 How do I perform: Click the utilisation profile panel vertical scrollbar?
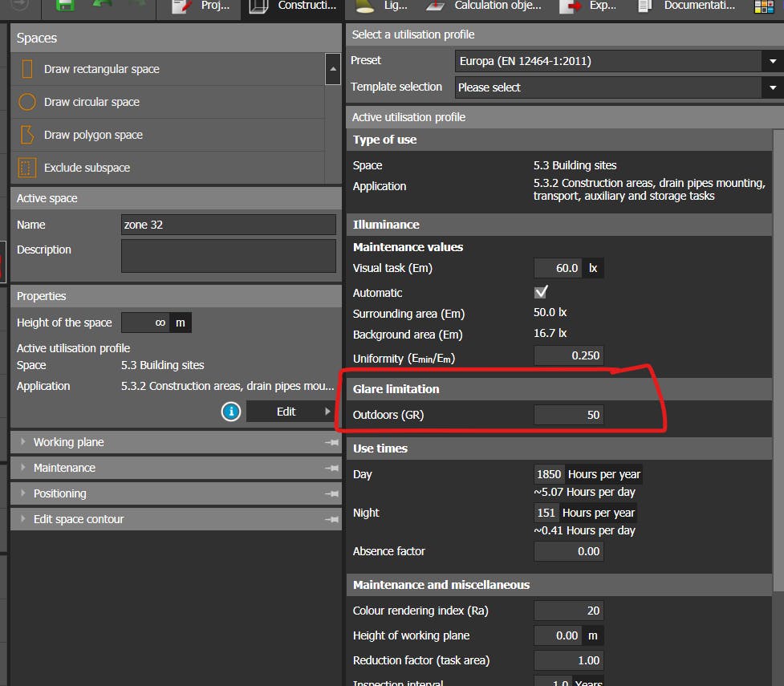pos(778,360)
